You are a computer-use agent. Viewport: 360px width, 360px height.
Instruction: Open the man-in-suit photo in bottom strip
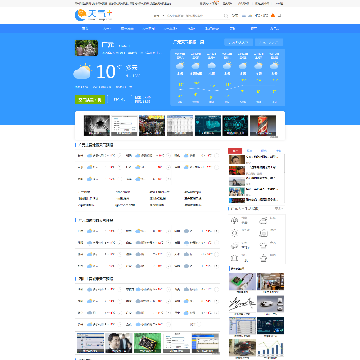[x=119, y=343]
